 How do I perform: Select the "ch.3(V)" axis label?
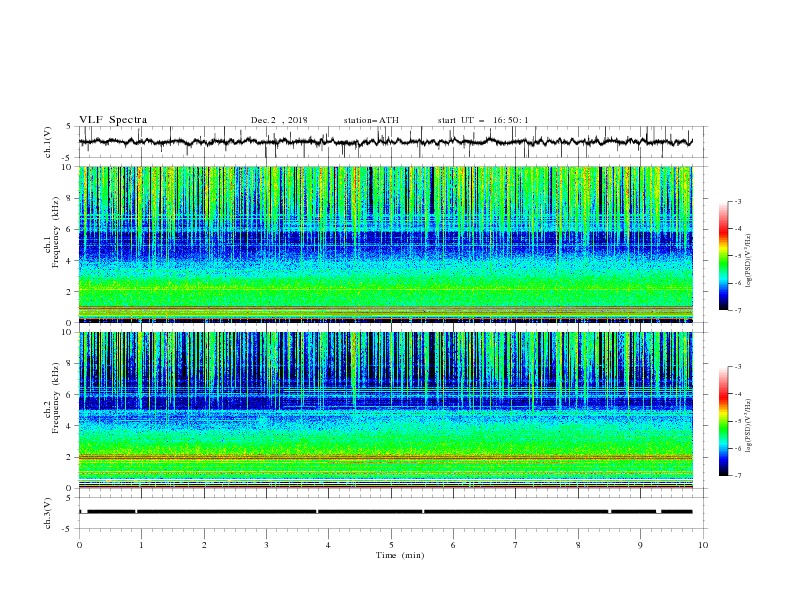pos(48,513)
